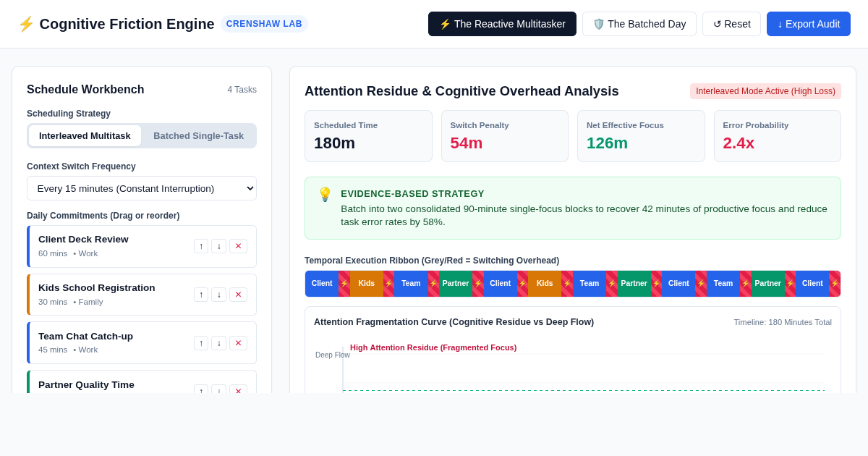868x456 pixels.
Task: Click the CRENSHAW LAB badge
Action: click(264, 24)
